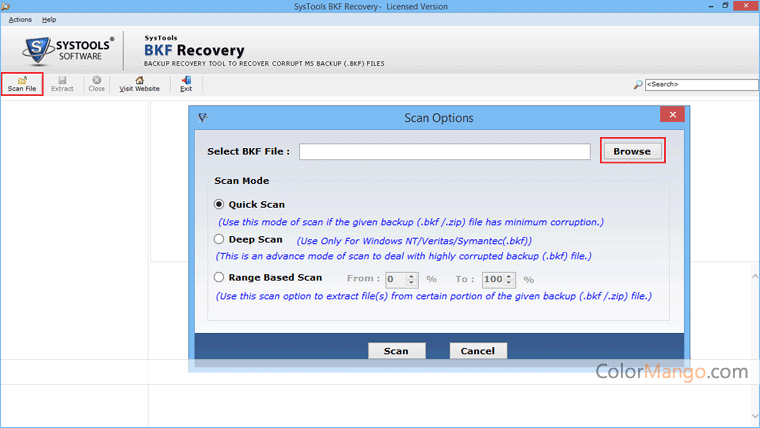Open the Help menu

pos(50,19)
